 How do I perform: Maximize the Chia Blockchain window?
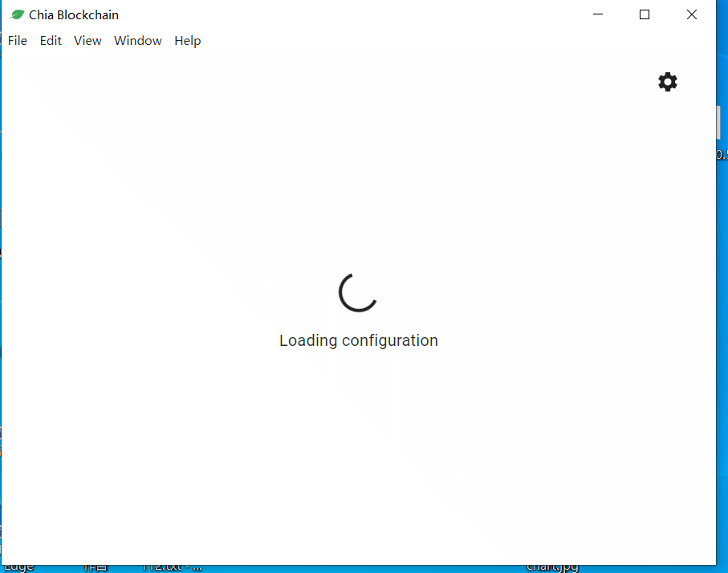[x=645, y=14]
